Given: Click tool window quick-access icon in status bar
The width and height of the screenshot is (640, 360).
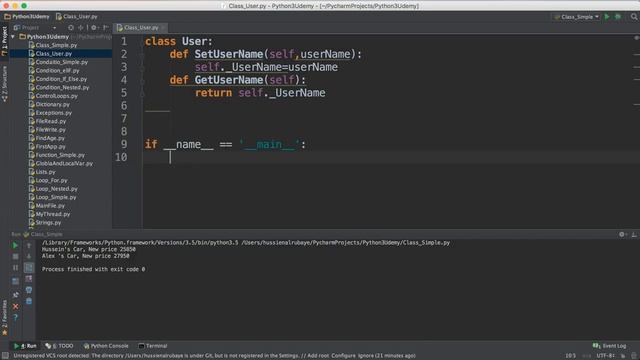Looking at the screenshot, I should (5, 356).
